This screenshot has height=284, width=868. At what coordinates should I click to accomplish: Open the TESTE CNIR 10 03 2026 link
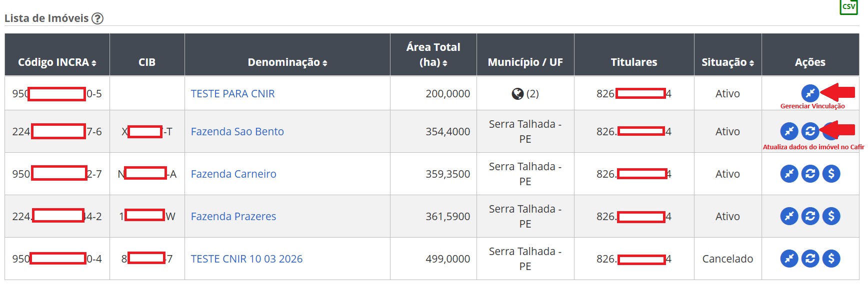coord(246,259)
